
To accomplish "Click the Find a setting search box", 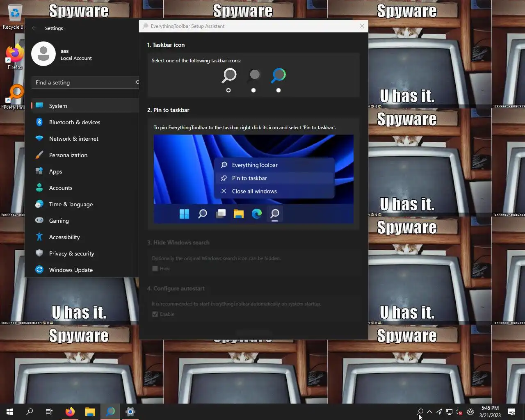I will click(85, 82).
